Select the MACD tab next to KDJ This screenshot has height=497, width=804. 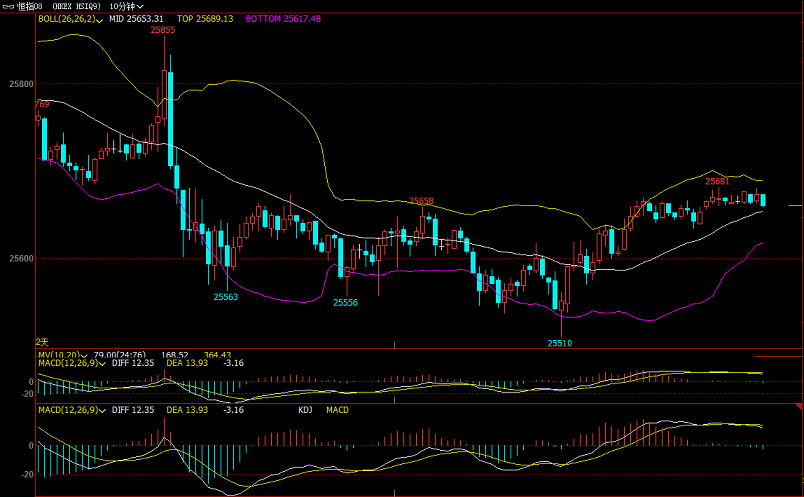tap(337, 410)
